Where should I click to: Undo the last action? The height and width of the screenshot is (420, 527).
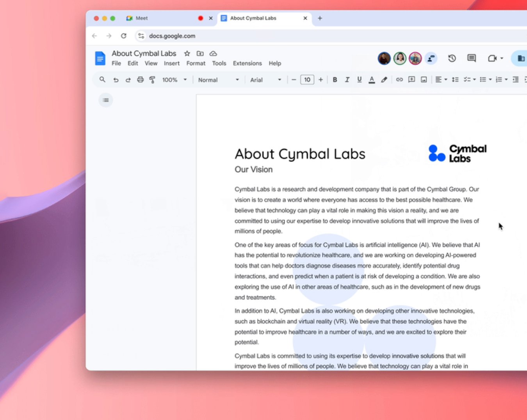click(116, 80)
